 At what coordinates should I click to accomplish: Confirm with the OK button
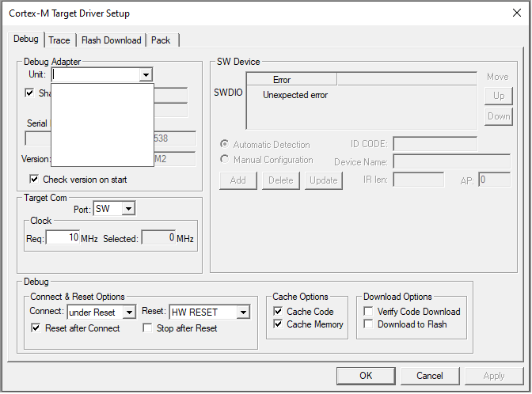366,376
